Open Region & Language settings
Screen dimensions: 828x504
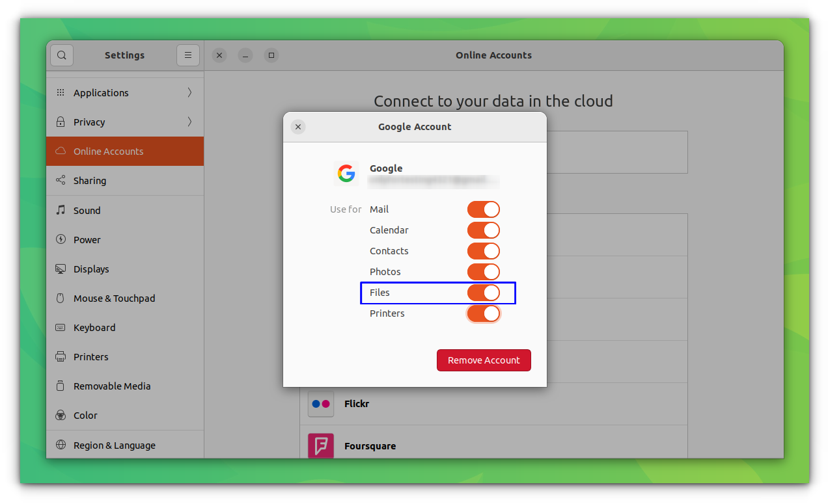click(x=125, y=445)
